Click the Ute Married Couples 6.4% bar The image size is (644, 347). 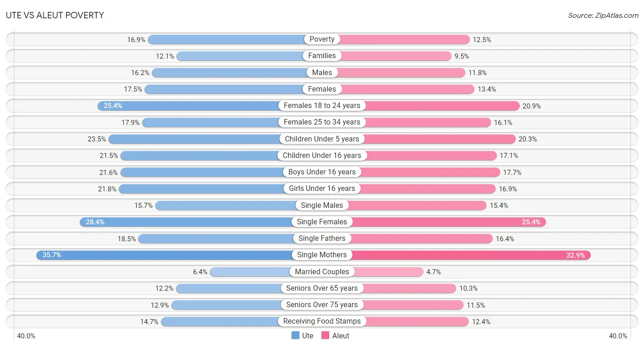coord(266,271)
